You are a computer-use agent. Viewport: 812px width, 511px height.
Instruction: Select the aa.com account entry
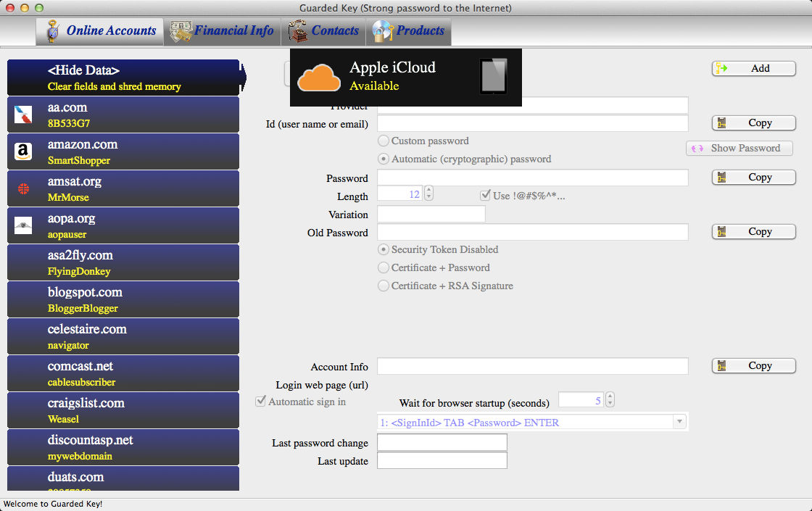click(123, 115)
